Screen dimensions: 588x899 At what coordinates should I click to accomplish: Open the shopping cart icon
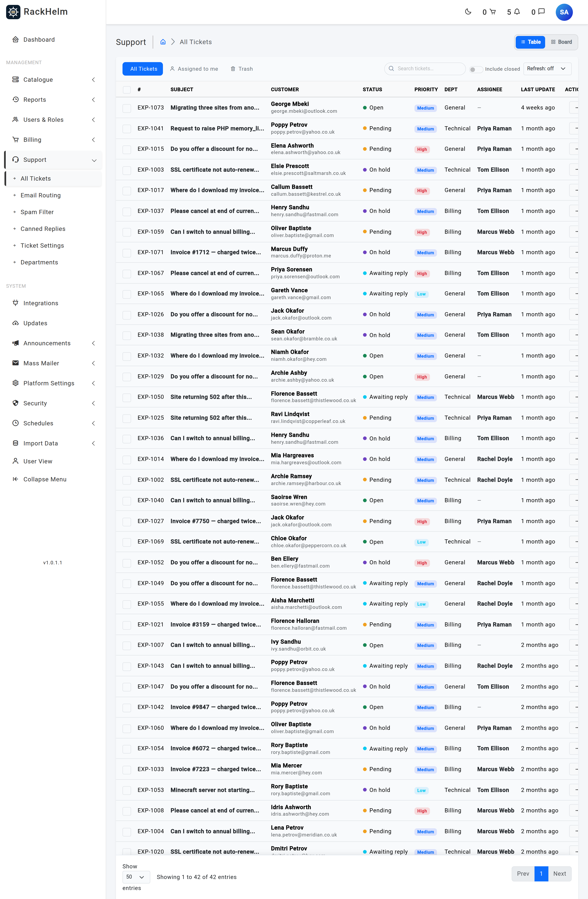[492, 12]
